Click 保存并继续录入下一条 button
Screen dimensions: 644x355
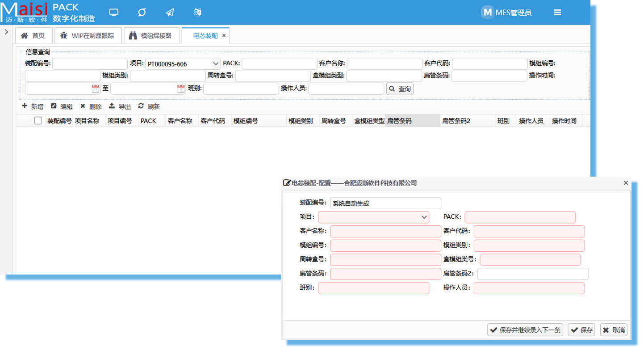pos(525,330)
